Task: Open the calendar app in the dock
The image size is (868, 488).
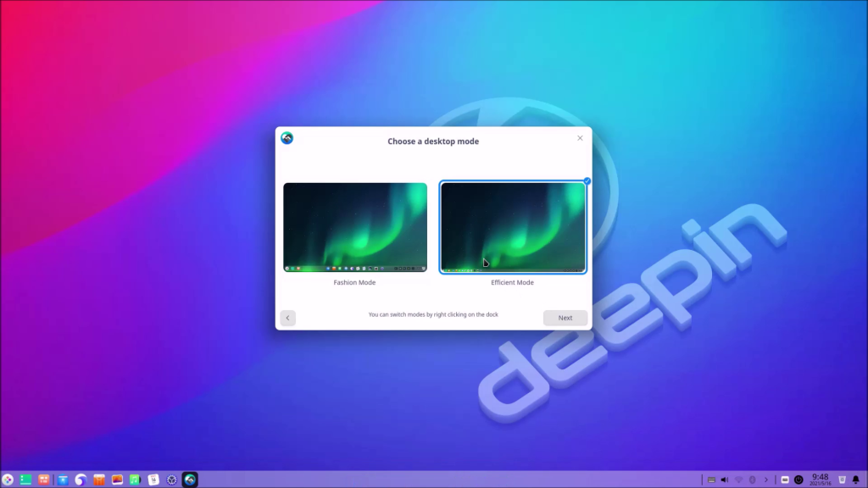Action: 153,480
